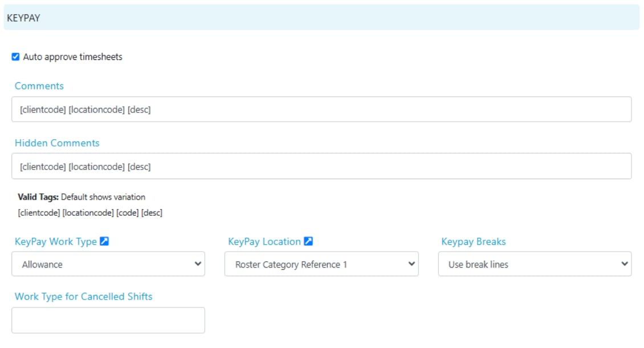The width and height of the screenshot is (644, 348).
Task: Click the Work Type for Cancelled Shifts label
Action: coord(83,297)
